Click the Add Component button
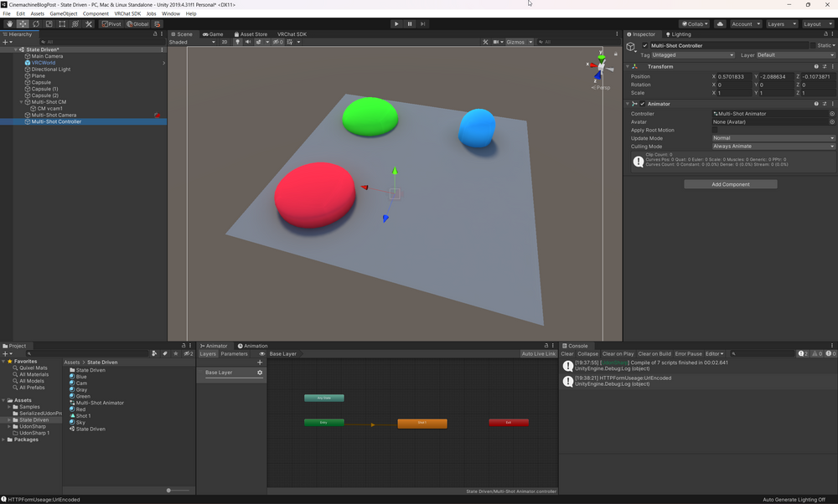The height and width of the screenshot is (504, 838). coord(730,183)
